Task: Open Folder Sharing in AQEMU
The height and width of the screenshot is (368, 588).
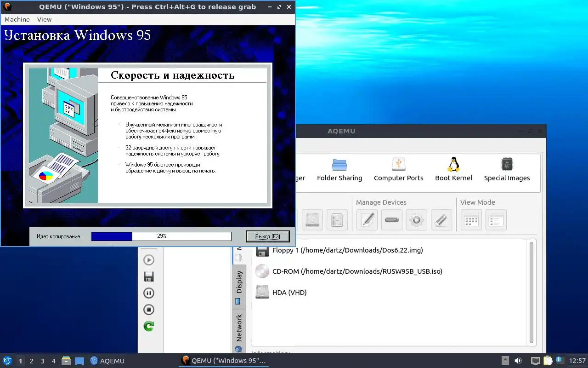Action: (x=339, y=169)
